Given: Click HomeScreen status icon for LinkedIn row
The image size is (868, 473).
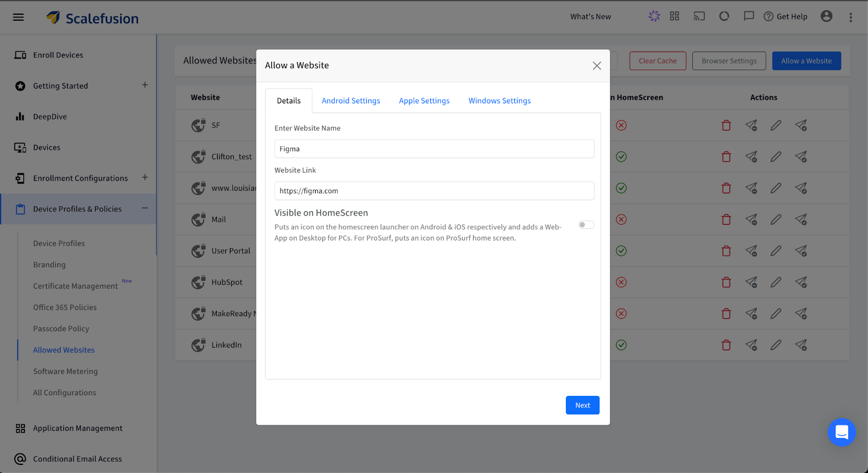Looking at the screenshot, I should (621, 345).
